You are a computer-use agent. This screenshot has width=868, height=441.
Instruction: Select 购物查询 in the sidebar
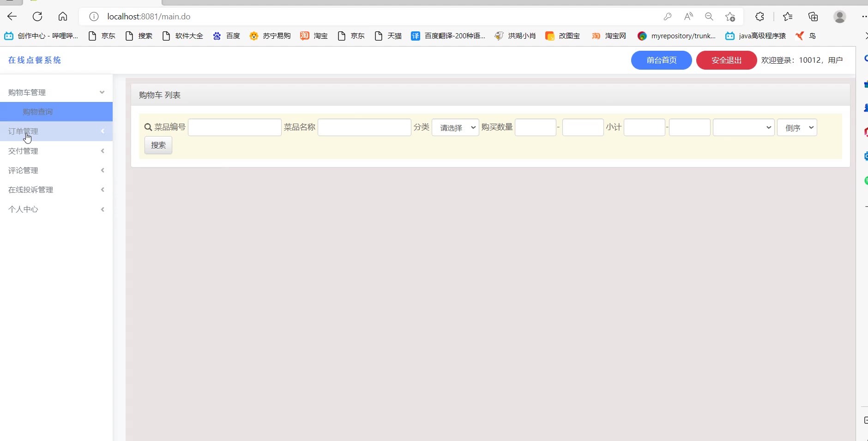pos(56,112)
